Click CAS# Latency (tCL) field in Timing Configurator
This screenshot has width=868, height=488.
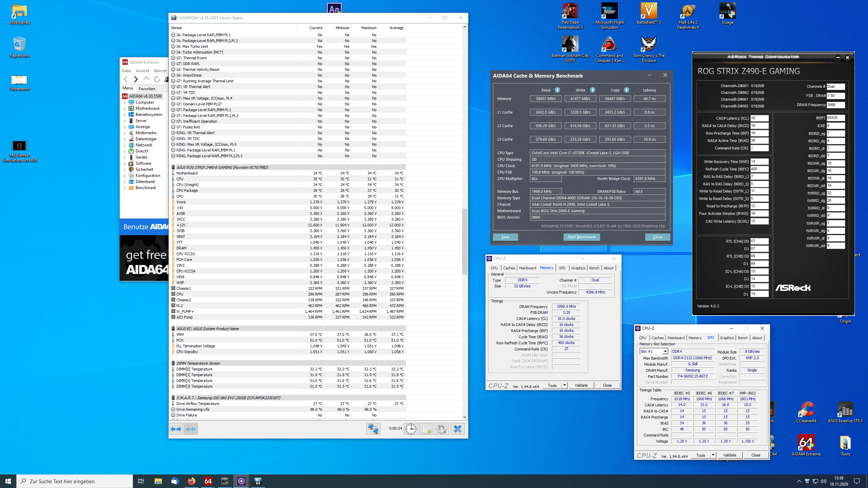759,118
